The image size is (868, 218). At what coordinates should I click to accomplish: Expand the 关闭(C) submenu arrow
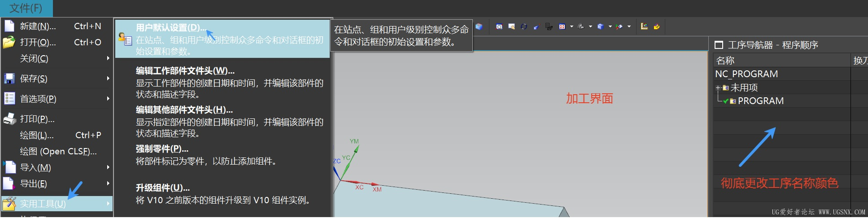click(x=108, y=58)
